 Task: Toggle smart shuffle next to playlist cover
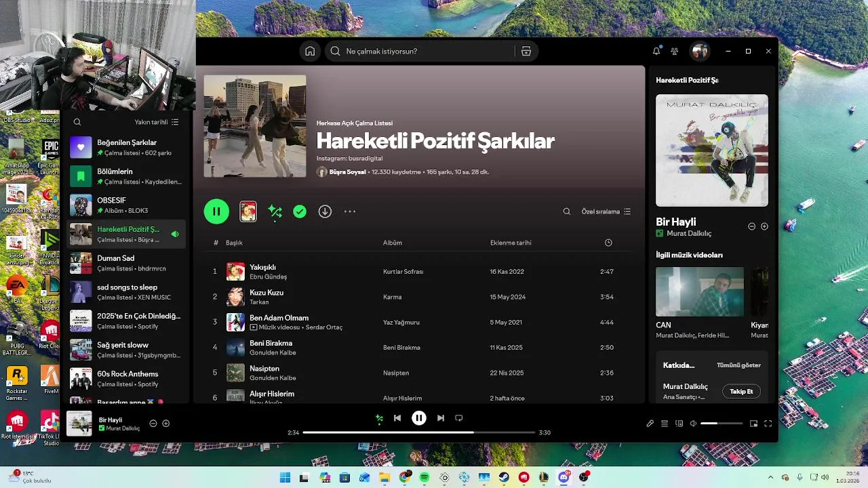pyautogui.click(x=275, y=211)
